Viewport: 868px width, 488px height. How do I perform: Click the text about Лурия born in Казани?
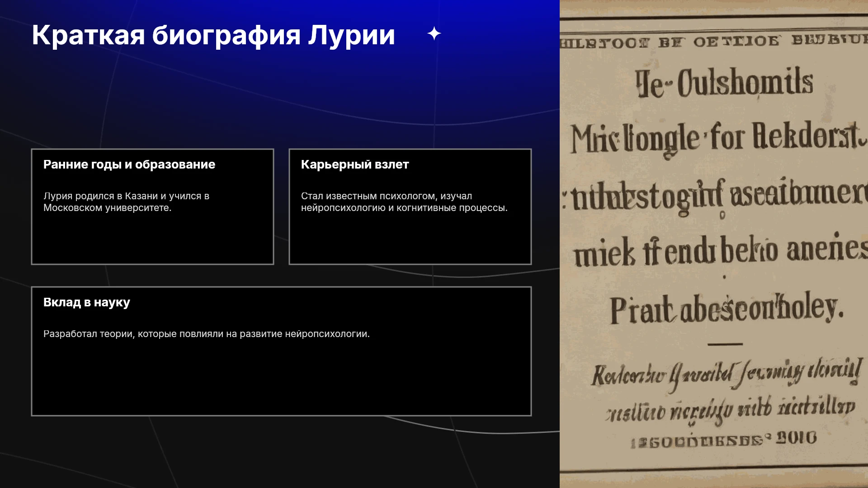pos(127,202)
